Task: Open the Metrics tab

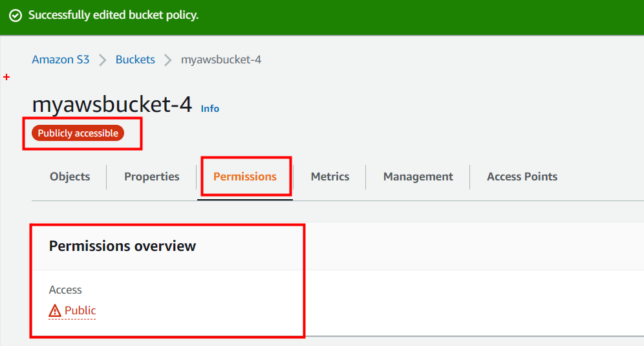Action: (330, 177)
